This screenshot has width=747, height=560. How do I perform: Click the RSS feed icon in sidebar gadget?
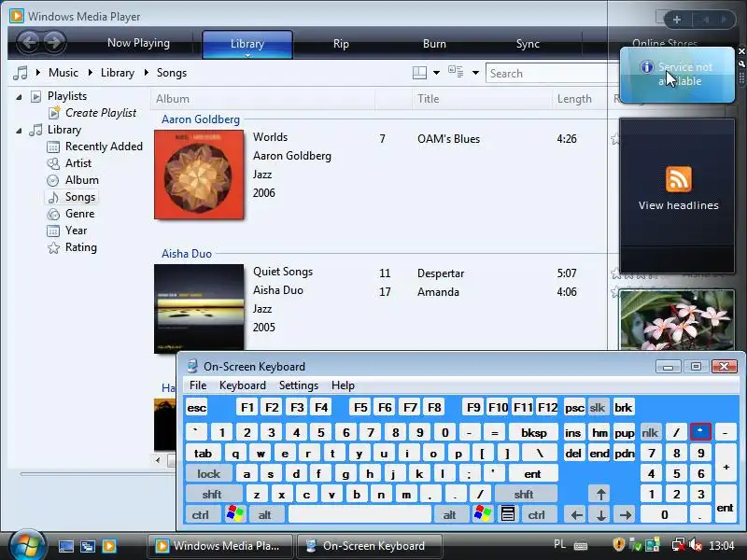[x=679, y=179]
